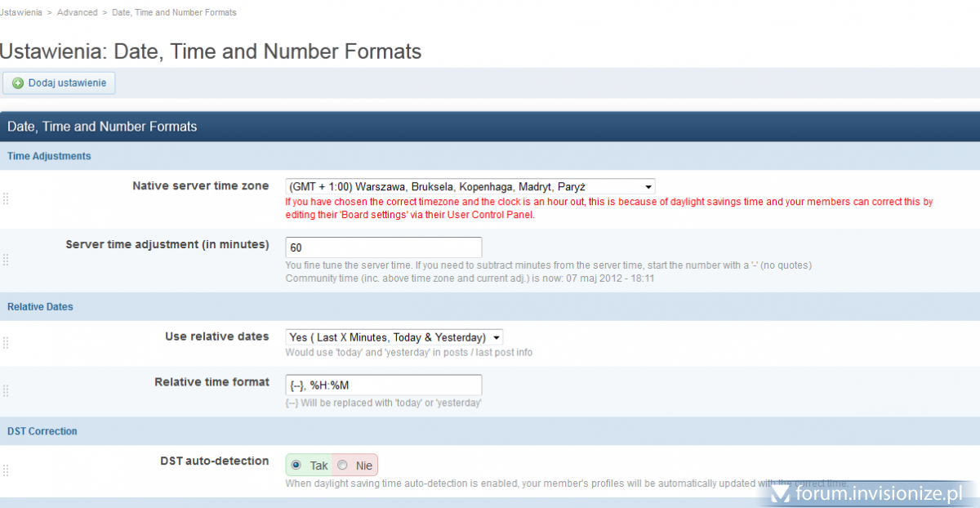Open Advanced in the breadcrumb trail
This screenshot has height=508, width=980.
tap(77, 12)
